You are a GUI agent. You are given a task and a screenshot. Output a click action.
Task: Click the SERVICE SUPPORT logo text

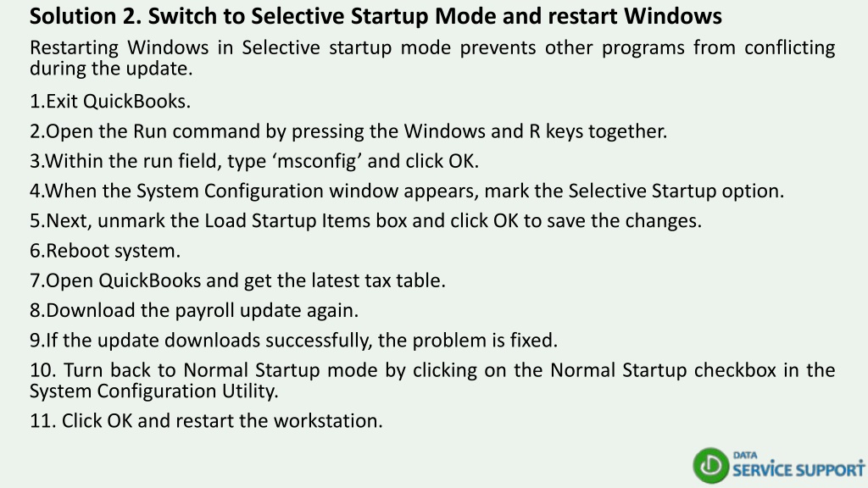coord(798,469)
